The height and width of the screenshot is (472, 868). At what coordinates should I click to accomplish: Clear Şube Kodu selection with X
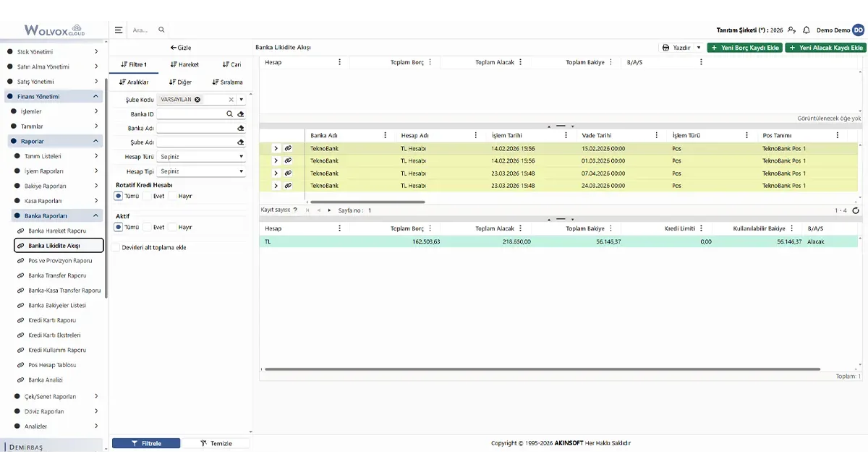pos(231,100)
